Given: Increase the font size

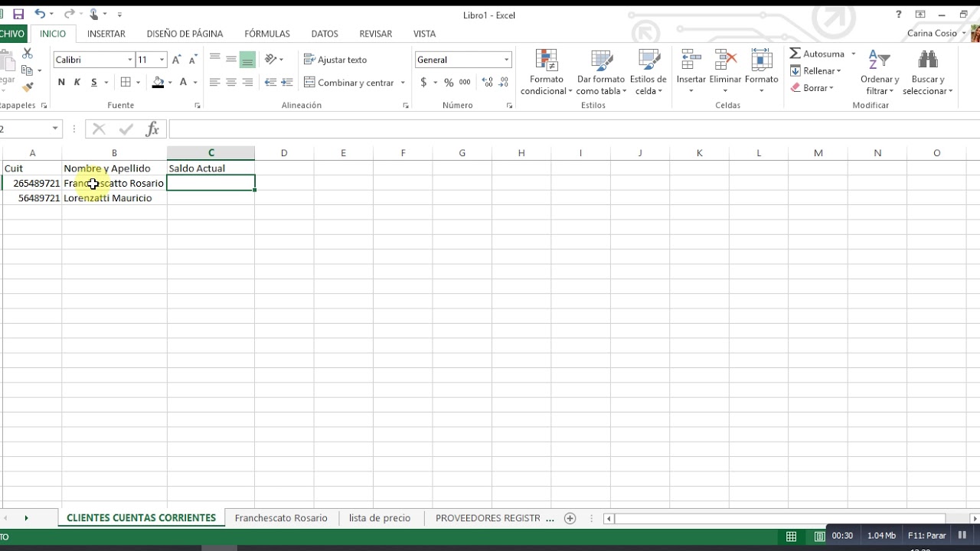Looking at the screenshot, I should tap(177, 60).
